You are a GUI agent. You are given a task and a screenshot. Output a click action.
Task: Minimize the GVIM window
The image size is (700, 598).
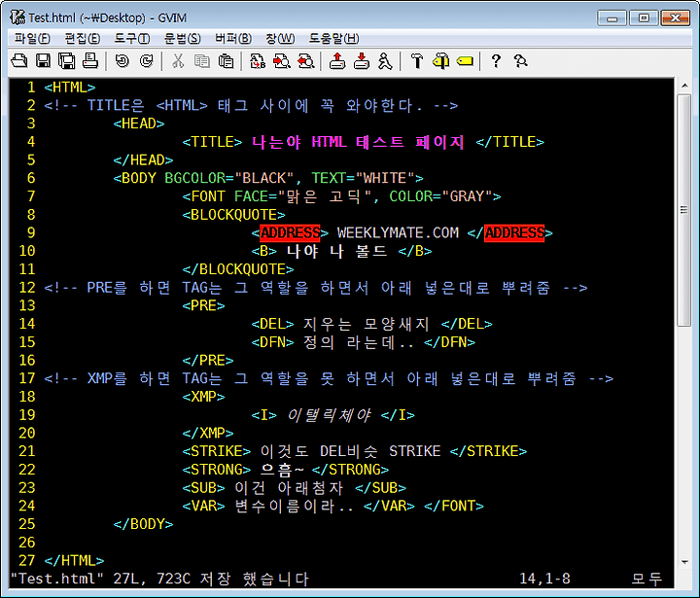point(612,18)
